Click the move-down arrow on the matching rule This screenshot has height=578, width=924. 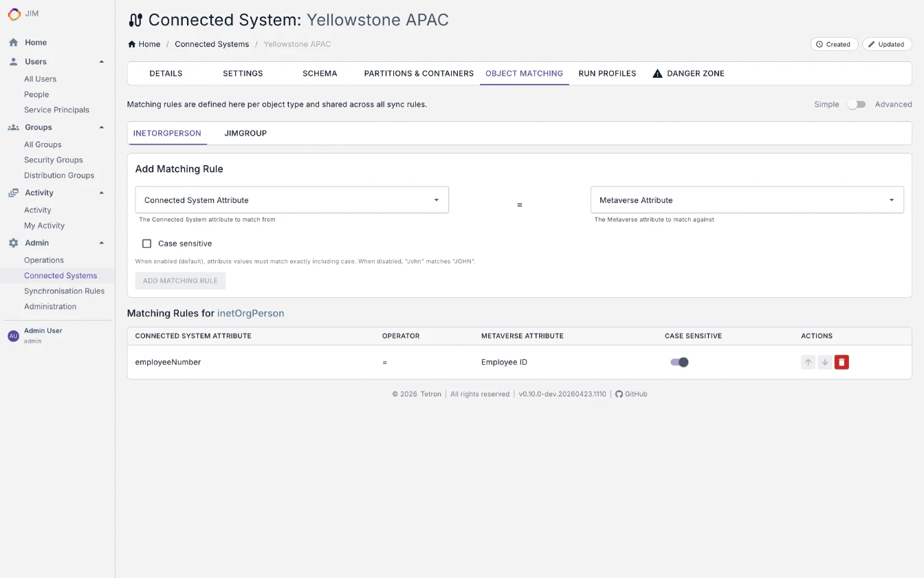click(825, 362)
